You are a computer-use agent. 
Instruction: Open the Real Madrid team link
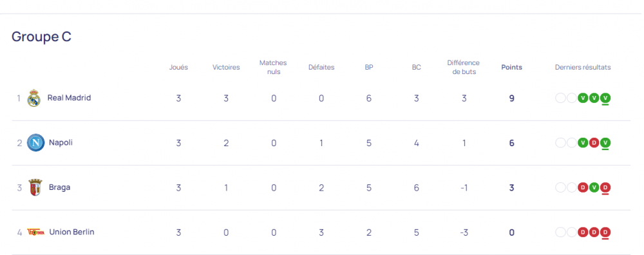(69, 98)
